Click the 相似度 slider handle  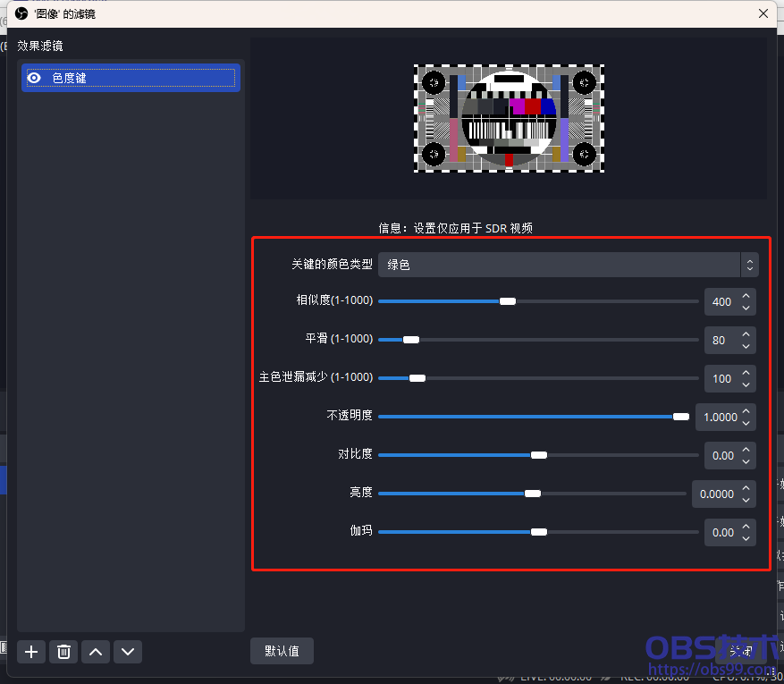508,301
